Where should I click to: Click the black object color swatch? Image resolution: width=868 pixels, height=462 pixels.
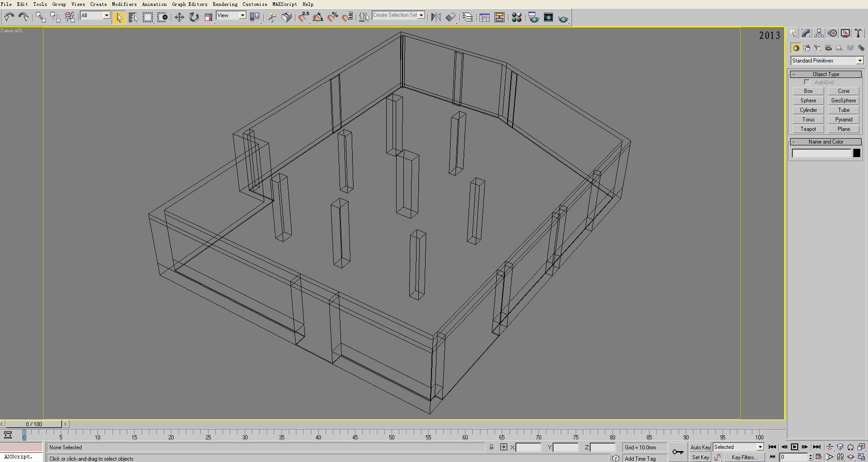point(857,153)
